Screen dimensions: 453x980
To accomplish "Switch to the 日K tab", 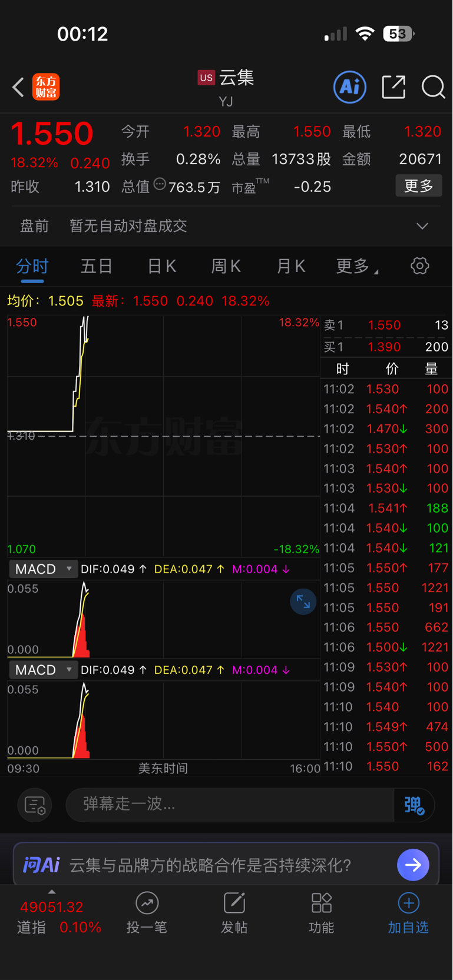I will click(161, 266).
